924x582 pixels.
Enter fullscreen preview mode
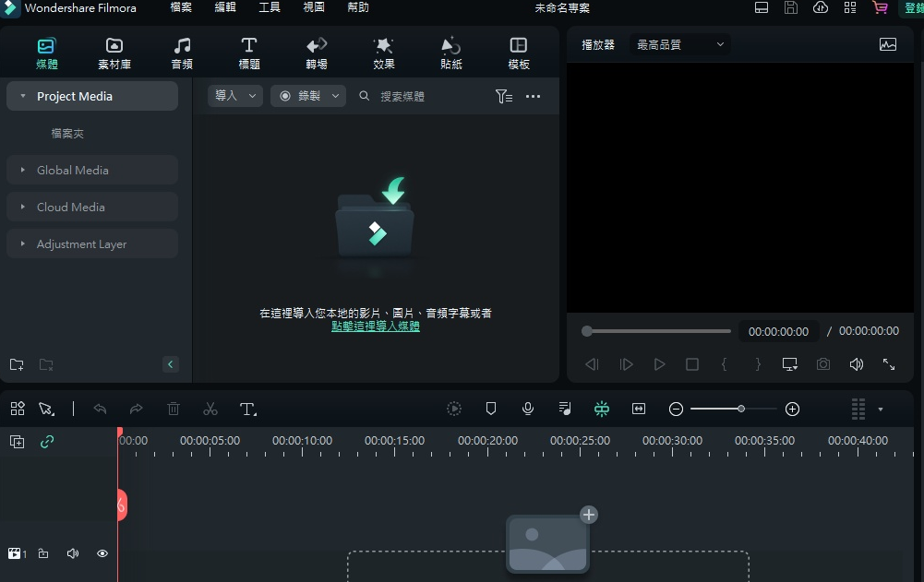click(889, 364)
